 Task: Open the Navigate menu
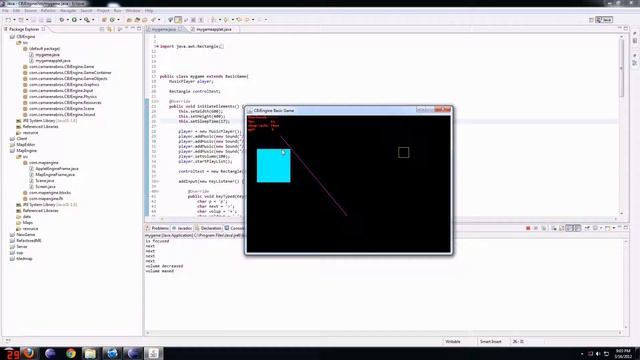[68, 11]
